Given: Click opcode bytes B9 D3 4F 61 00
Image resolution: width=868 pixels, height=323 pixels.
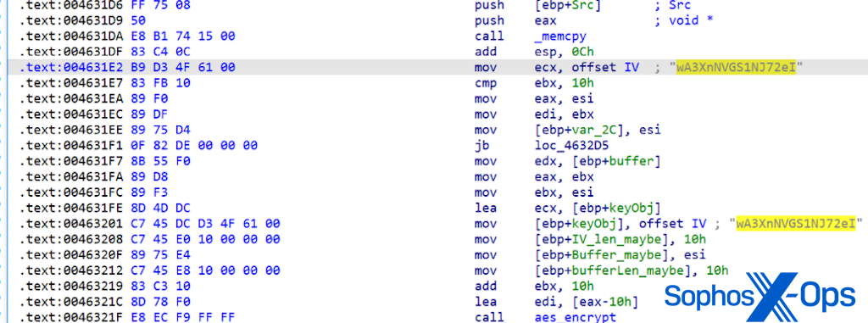Looking at the screenshot, I should 183,68.
